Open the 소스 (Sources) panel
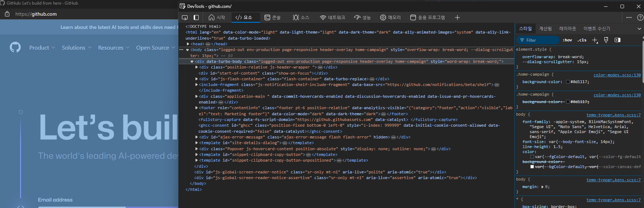This screenshot has width=644, height=208. coord(301,17)
